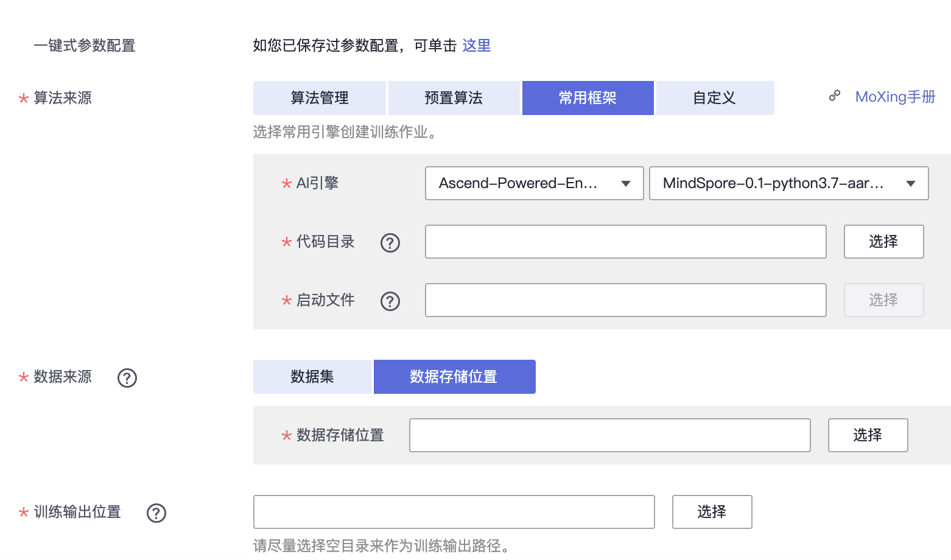This screenshot has width=951, height=560.
Task: Click 选择 button for 数据存储位置
Action: [868, 435]
